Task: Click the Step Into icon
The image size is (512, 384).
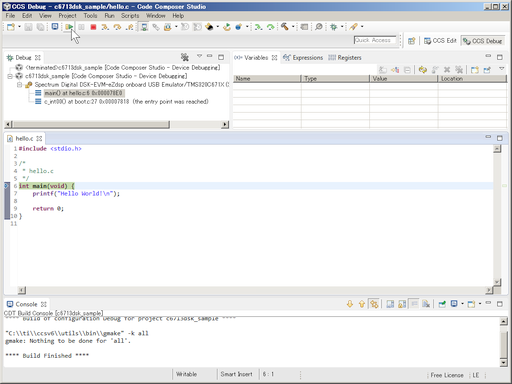Action: [105, 27]
